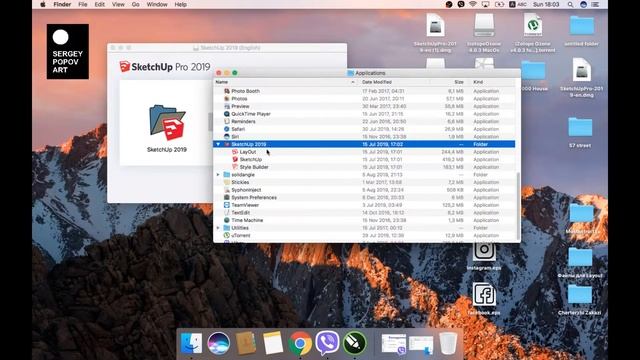Select the SketchUp app inside SketchUp 2019 folder

[x=364, y=159]
